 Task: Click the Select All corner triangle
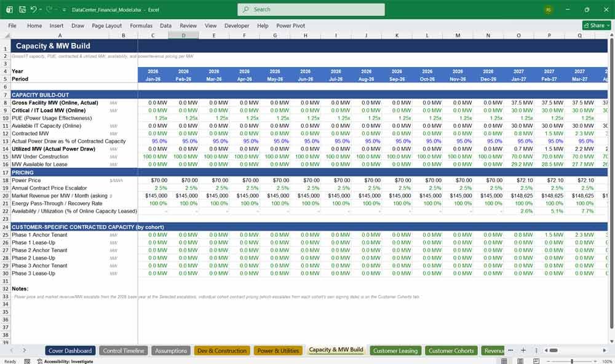point(6,35)
